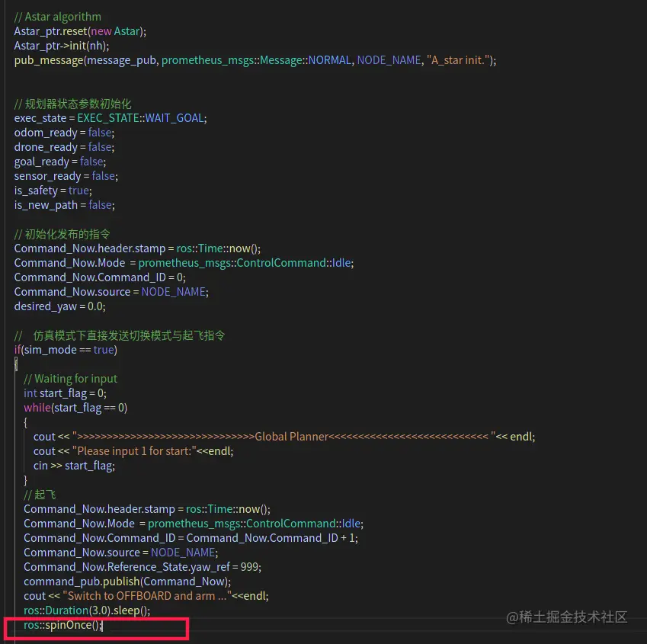Click the 'Command_Now.Command_ID = 0;' line

click(100, 277)
